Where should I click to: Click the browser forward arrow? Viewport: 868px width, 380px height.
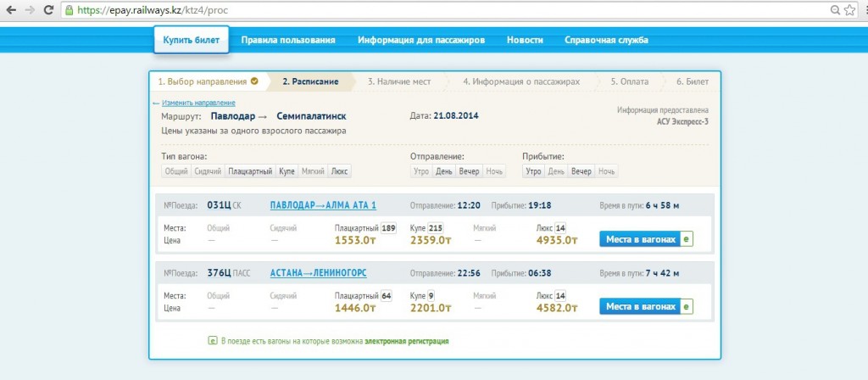click(x=30, y=11)
